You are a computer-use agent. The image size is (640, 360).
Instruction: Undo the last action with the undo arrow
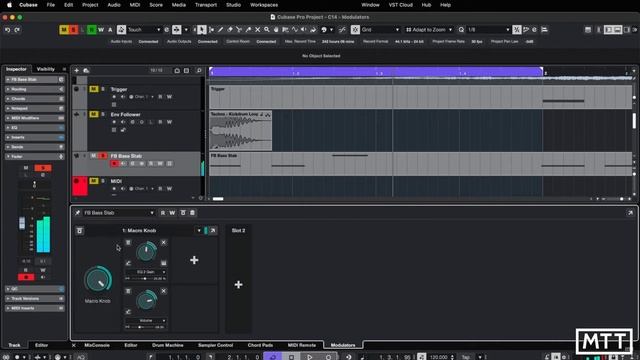(x=7, y=30)
